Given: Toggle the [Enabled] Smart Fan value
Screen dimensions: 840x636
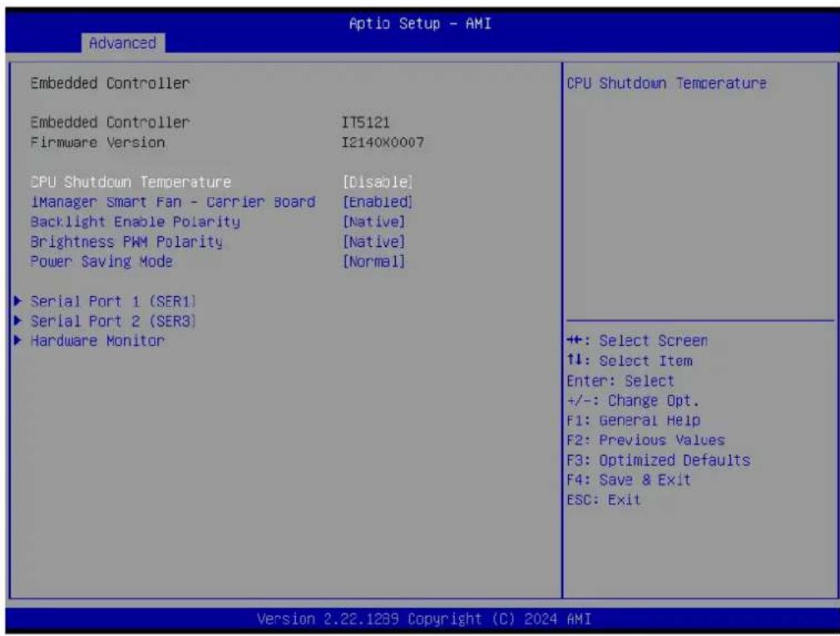Looking at the screenshot, I should point(378,202).
